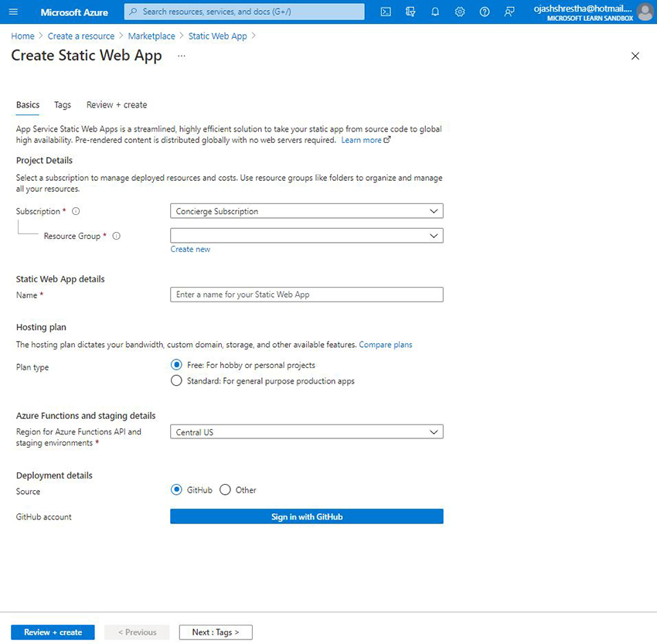Open the Azure Functions region dropdown

tap(306, 432)
